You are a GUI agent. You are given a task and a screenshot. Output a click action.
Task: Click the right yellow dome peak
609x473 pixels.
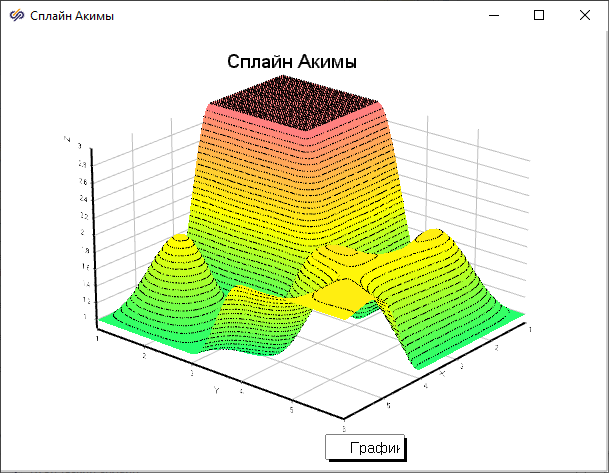point(435,237)
